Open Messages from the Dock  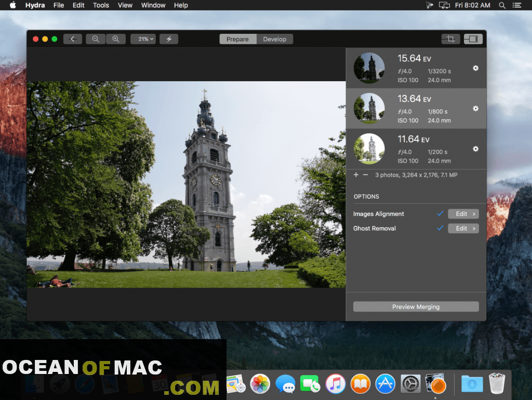[x=285, y=384]
